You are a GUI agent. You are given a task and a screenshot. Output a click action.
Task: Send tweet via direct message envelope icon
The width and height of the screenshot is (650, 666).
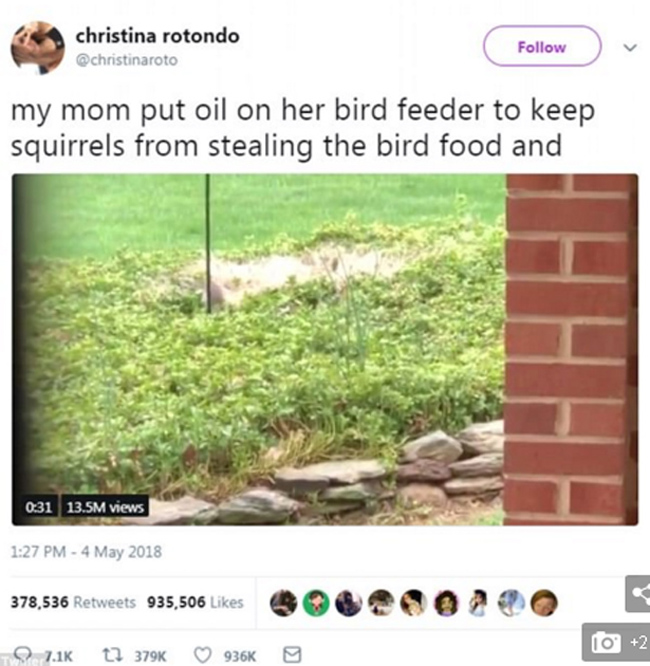[x=292, y=655]
